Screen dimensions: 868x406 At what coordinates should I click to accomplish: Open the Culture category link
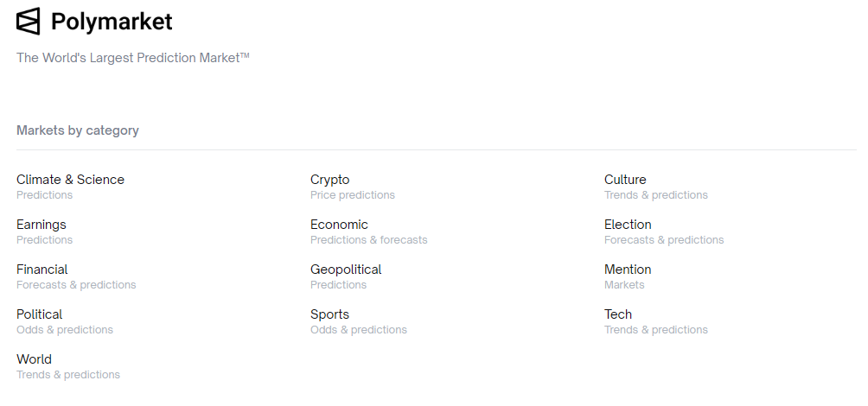[x=625, y=180]
